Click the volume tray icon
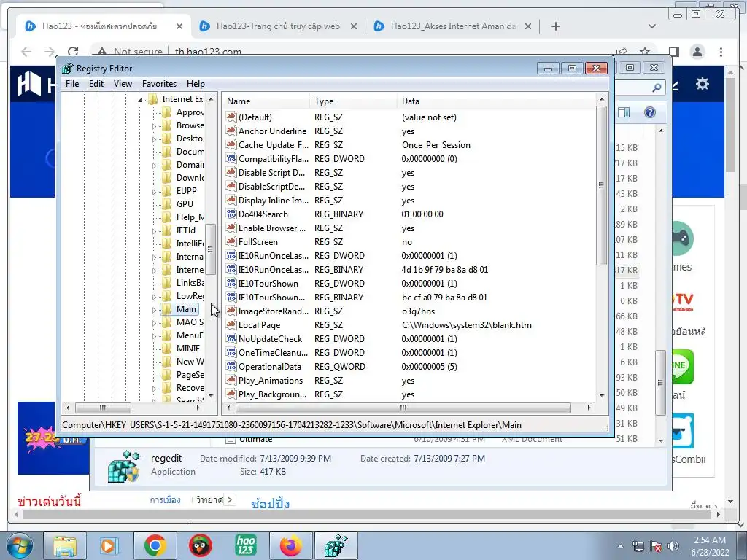Screen dimensions: 747x560 point(673,546)
